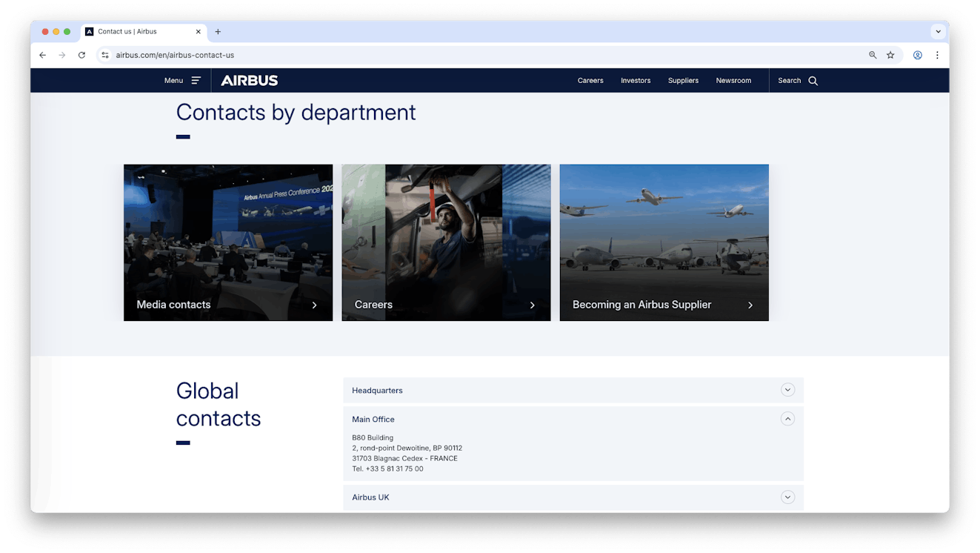This screenshot has height=553, width=980.
Task: Click the Media contacts link text
Action: click(x=173, y=305)
